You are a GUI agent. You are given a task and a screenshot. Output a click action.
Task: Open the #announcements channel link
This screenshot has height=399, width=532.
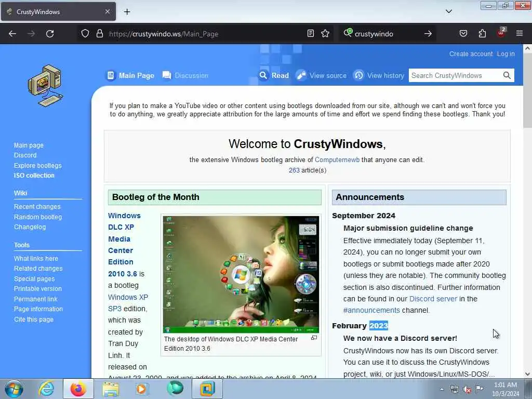[x=371, y=311]
